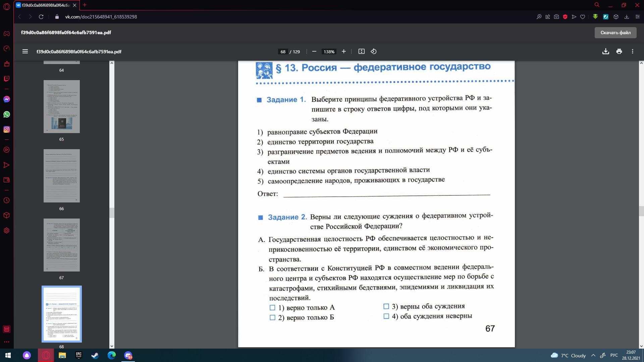Viewport: 644px width, 362px height.
Task: Open WhatsApp in the Opera sidebar
Action: [6, 114]
